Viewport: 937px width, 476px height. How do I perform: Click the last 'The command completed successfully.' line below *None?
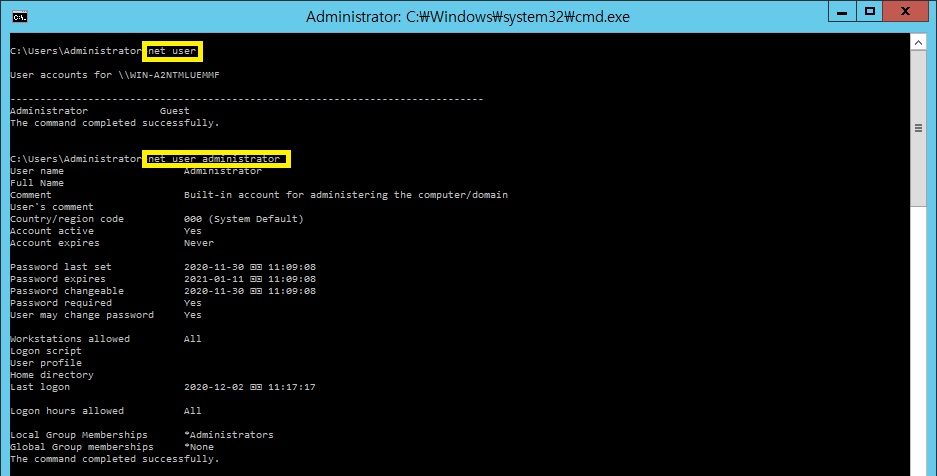click(115, 459)
